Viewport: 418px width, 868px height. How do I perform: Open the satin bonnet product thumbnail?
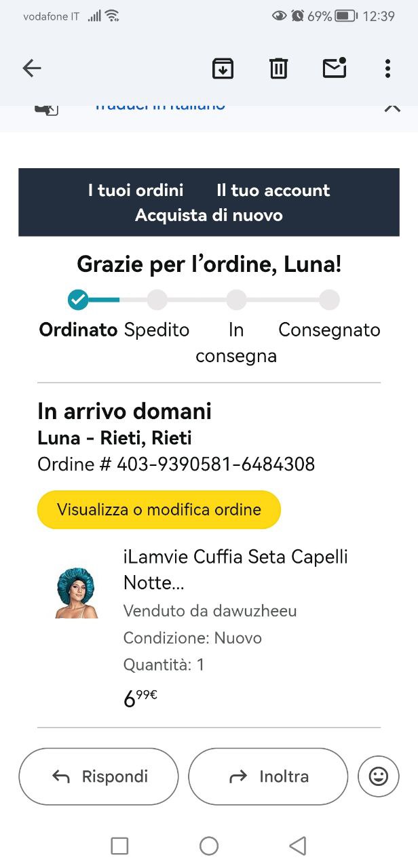76,592
